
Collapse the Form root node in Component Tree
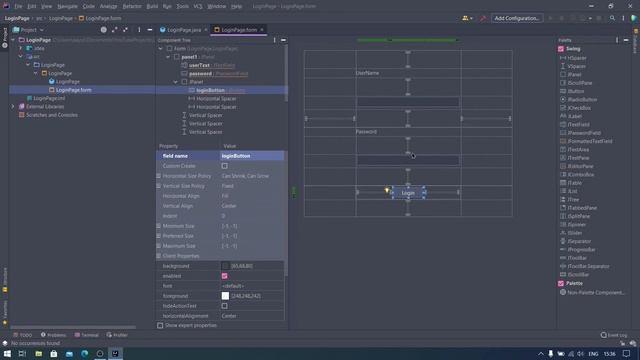(160, 48)
